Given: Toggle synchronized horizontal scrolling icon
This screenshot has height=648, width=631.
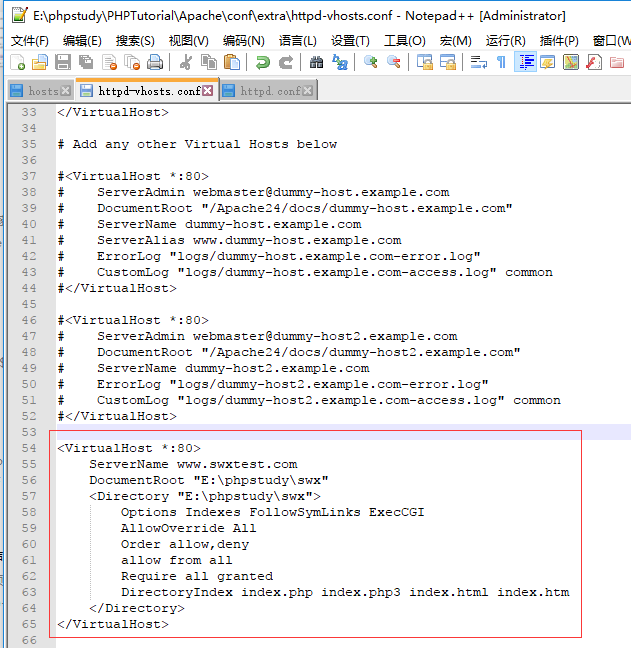Looking at the screenshot, I should [448, 62].
